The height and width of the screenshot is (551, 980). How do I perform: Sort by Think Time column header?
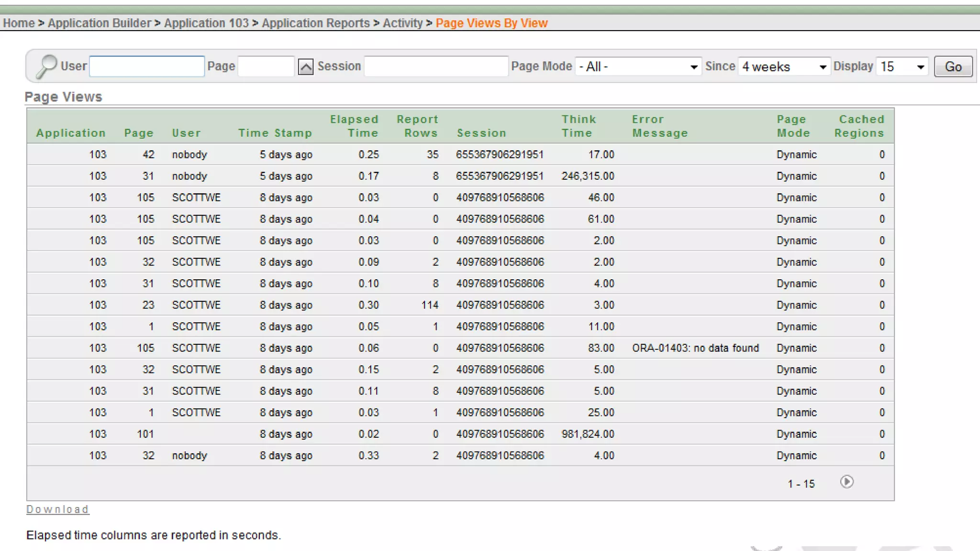point(578,126)
